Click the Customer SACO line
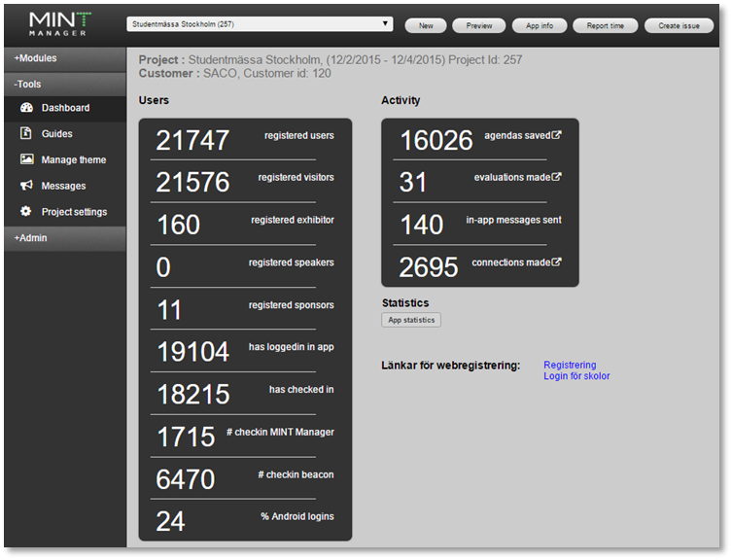This screenshot has width=732, height=560. click(235, 73)
